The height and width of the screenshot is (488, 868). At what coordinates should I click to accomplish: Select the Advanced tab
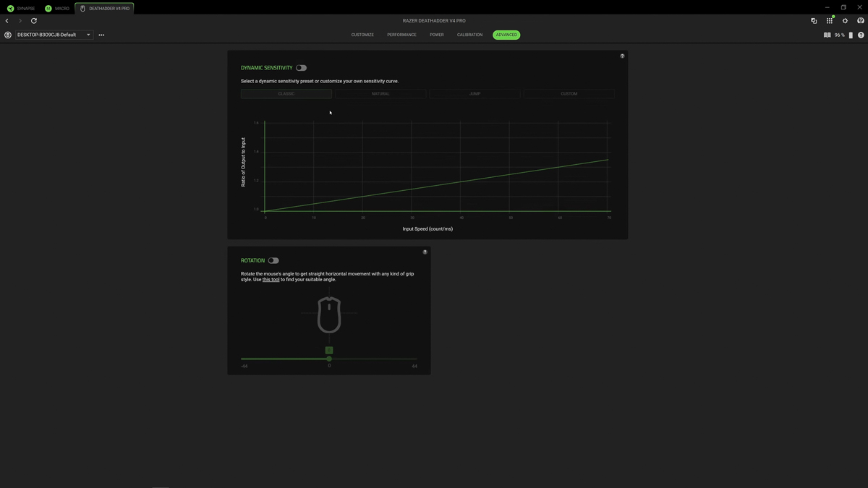coord(506,35)
